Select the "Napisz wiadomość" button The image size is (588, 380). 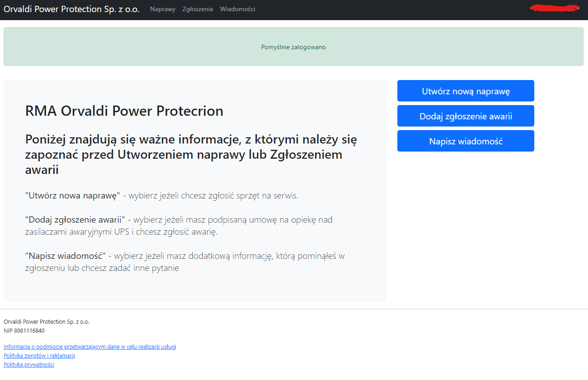pos(465,141)
